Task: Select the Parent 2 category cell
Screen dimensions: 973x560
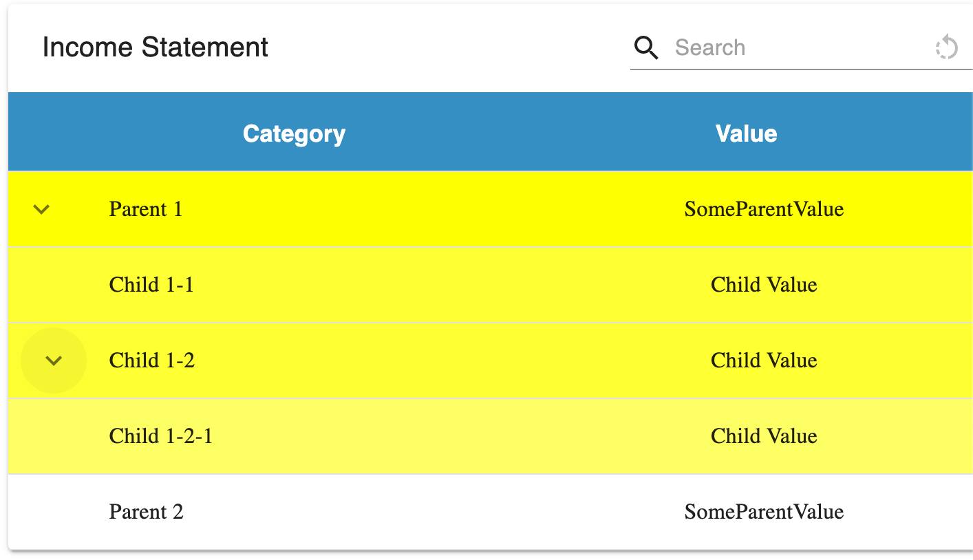Action: pyautogui.click(x=147, y=512)
